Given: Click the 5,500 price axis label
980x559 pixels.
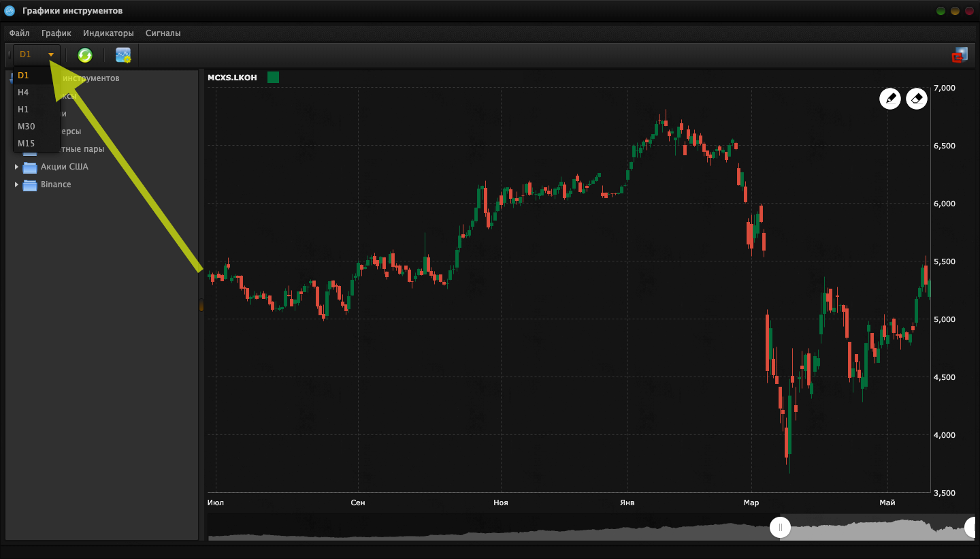Looking at the screenshot, I should (946, 261).
